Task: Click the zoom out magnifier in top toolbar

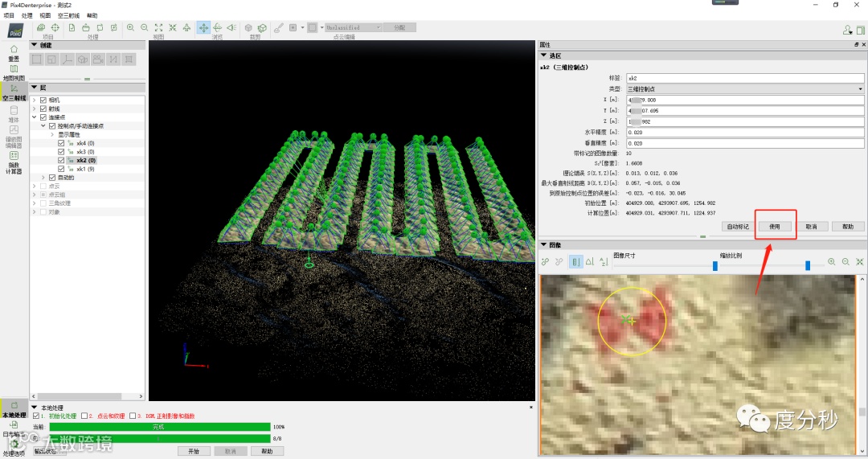Action: [x=143, y=28]
